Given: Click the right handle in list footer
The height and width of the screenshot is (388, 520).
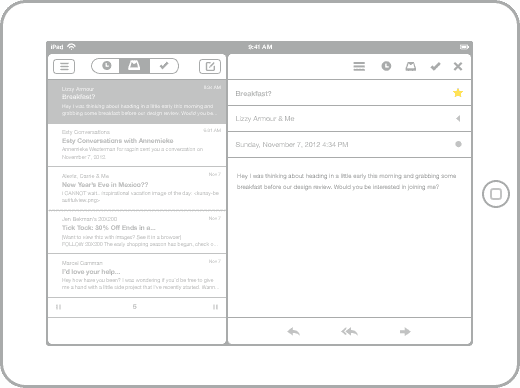Looking at the screenshot, I should pyautogui.click(x=215, y=307).
